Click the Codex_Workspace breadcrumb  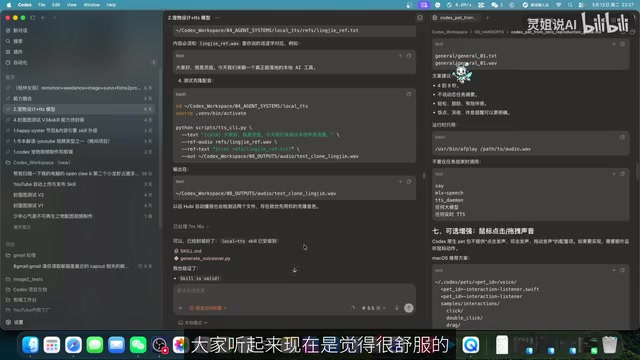[449, 32]
